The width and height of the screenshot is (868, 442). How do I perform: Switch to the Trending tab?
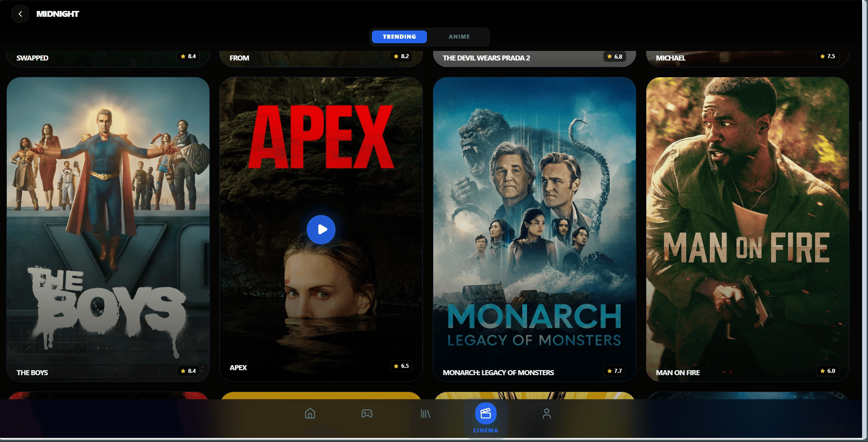click(x=399, y=37)
